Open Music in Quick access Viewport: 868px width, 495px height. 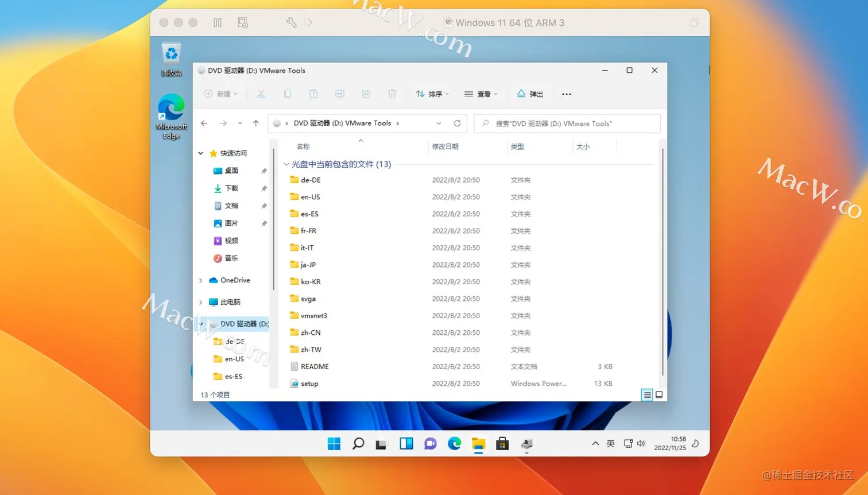click(x=231, y=258)
